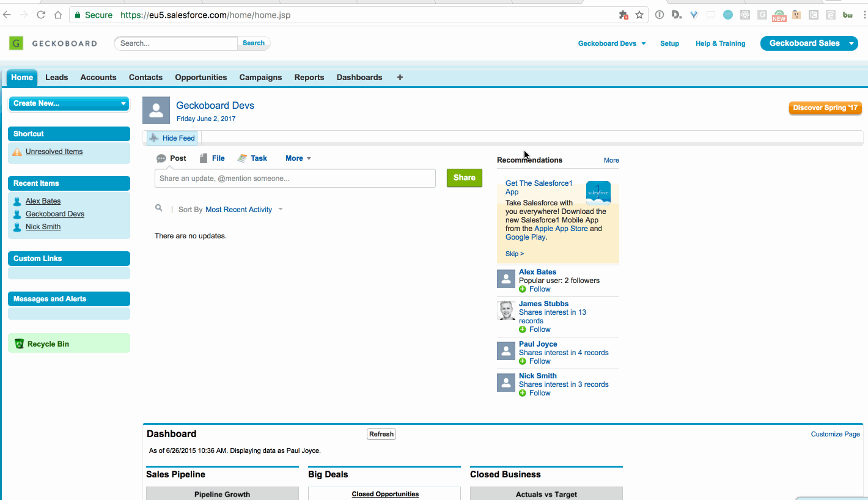Click the browser address bar URL

tap(205, 15)
